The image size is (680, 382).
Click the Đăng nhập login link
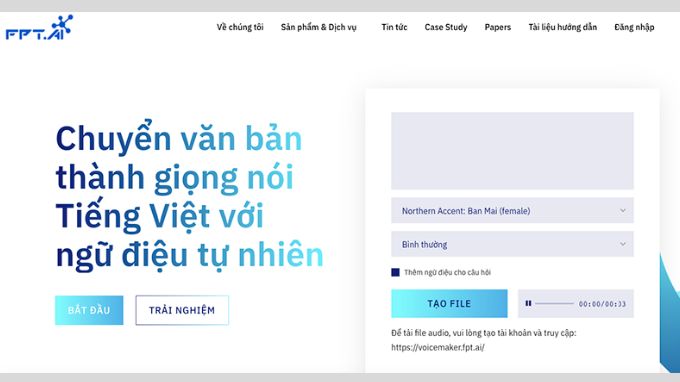[634, 27]
